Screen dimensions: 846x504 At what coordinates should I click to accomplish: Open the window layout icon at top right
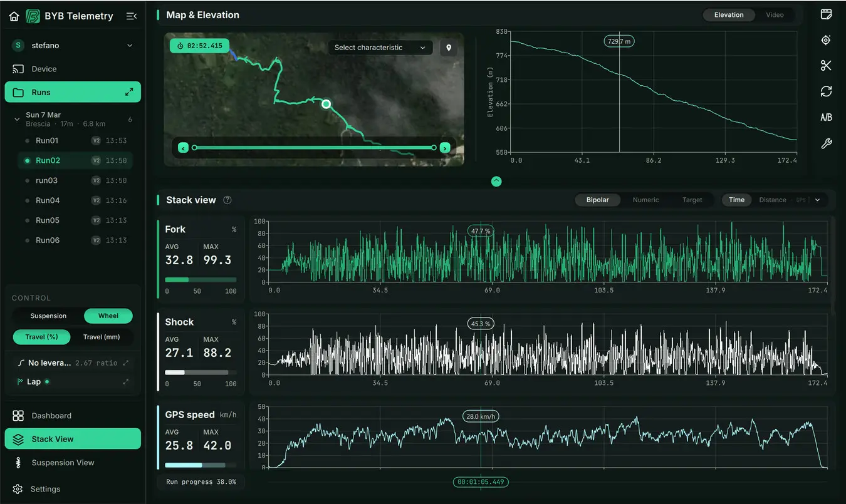point(826,14)
